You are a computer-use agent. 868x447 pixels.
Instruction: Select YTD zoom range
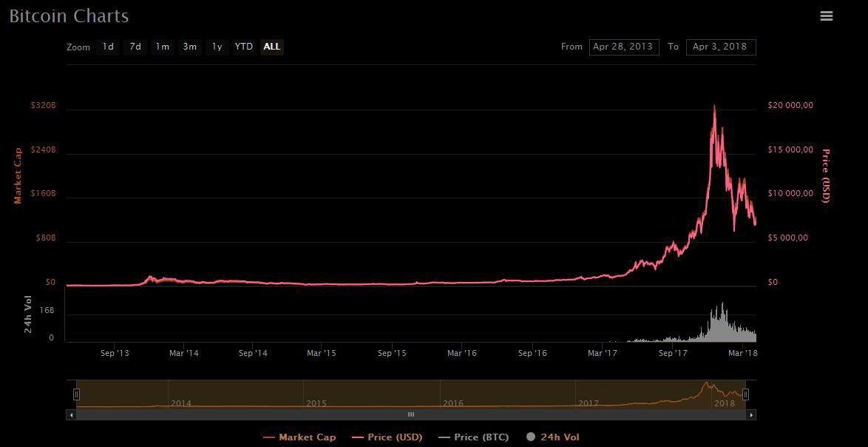243,47
